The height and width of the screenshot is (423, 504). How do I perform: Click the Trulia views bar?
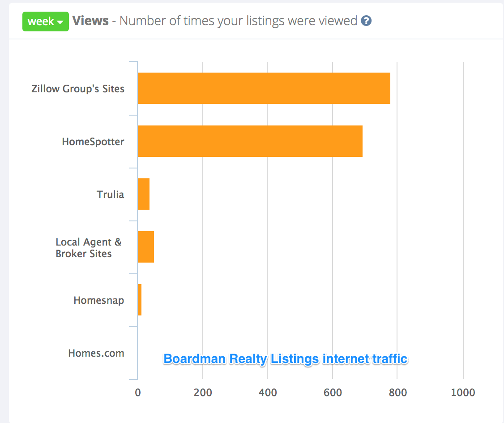(x=144, y=194)
